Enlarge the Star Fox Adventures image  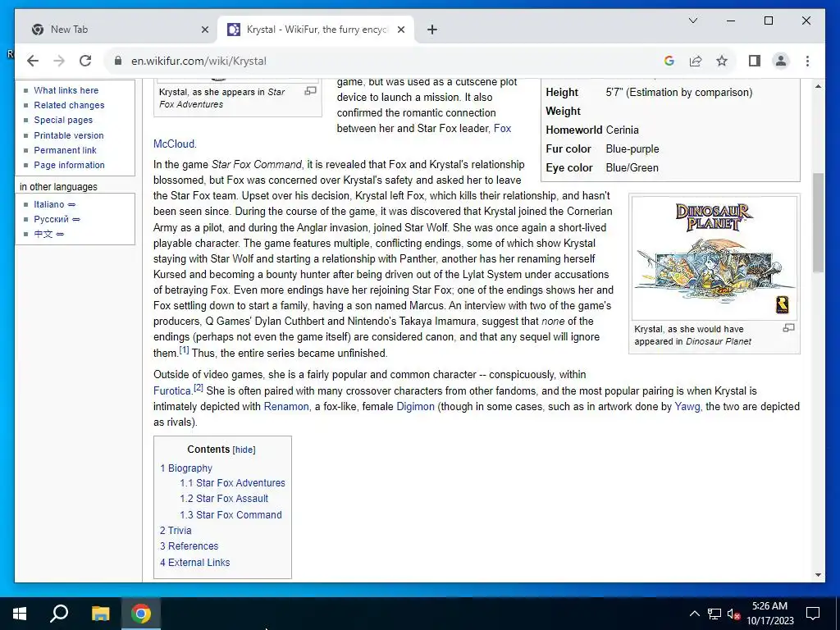click(310, 91)
